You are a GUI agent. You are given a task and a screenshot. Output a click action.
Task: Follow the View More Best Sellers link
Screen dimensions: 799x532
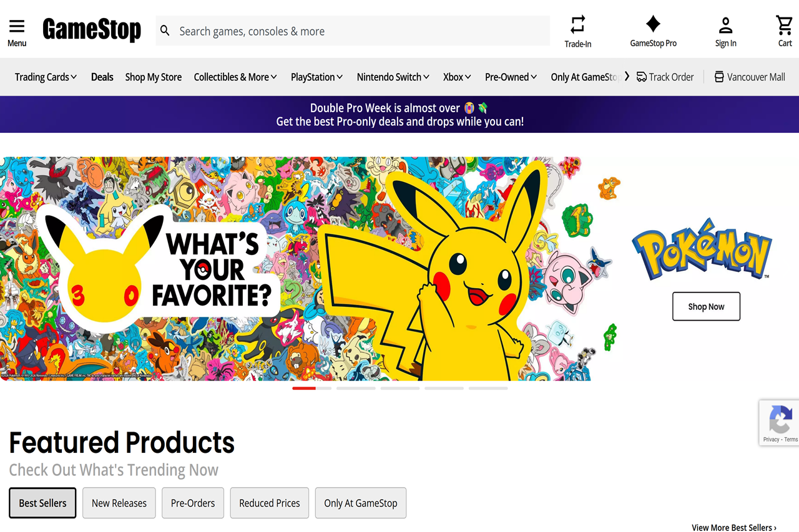click(x=733, y=527)
